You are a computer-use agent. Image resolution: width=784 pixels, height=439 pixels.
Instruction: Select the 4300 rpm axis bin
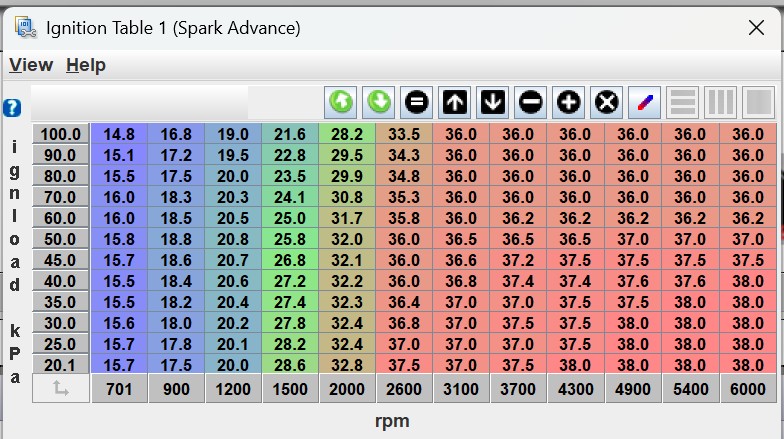[576, 388]
